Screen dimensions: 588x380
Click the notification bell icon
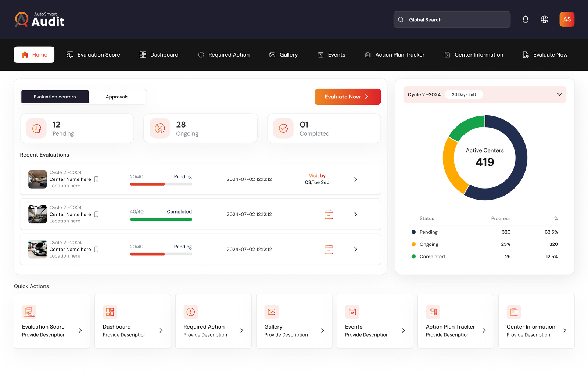coord(526,19)
